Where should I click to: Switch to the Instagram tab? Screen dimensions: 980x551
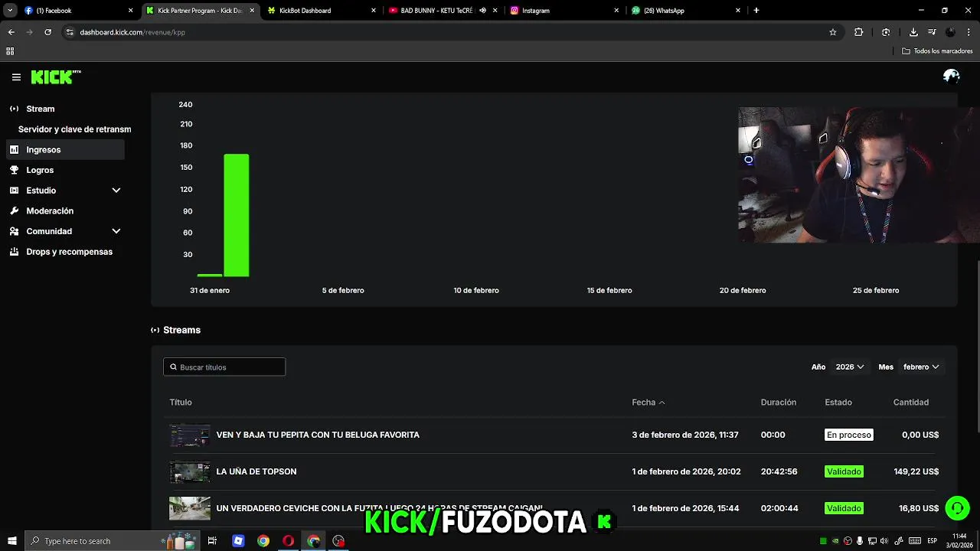coord(563,11)
